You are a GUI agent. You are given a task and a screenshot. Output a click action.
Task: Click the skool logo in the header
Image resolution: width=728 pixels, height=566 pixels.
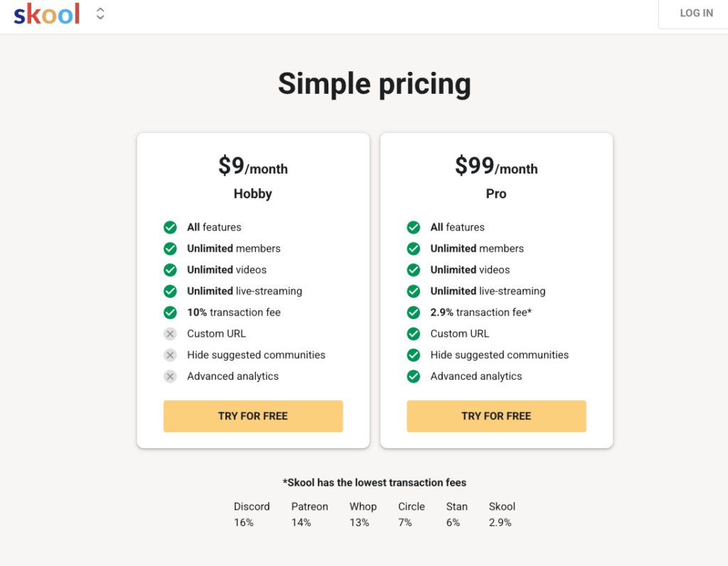click(45, 14)
